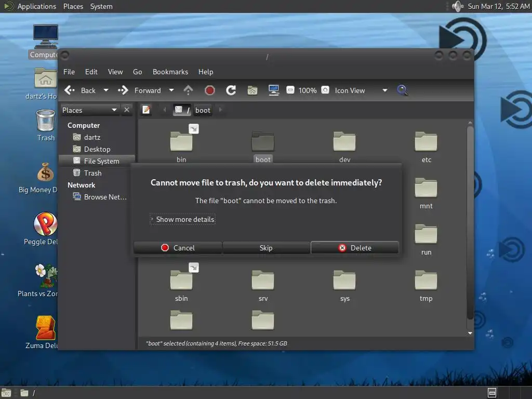The height and width of the screenshot is (399, 532).
Task: Open the Bookmarks menu
Action: 170,72
